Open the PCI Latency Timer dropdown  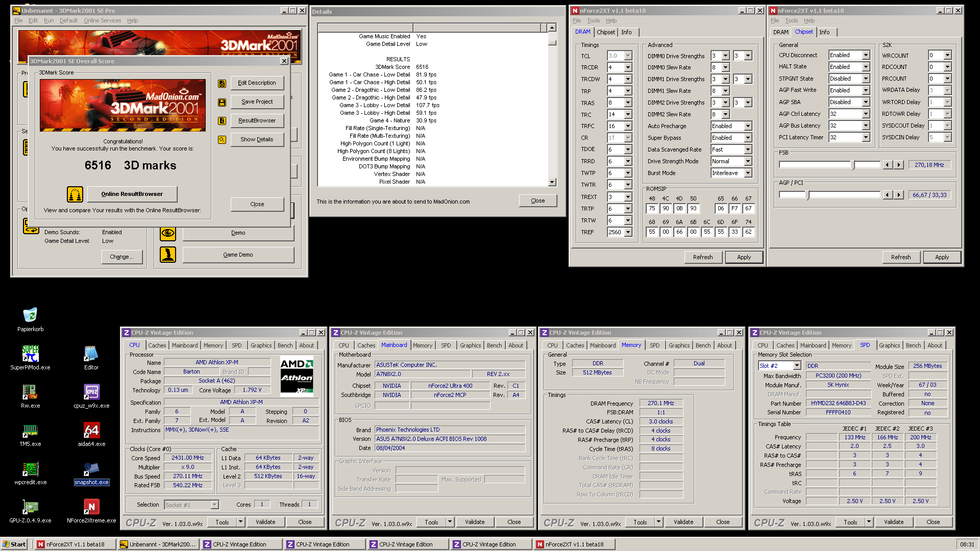click(x=866, y=137)
